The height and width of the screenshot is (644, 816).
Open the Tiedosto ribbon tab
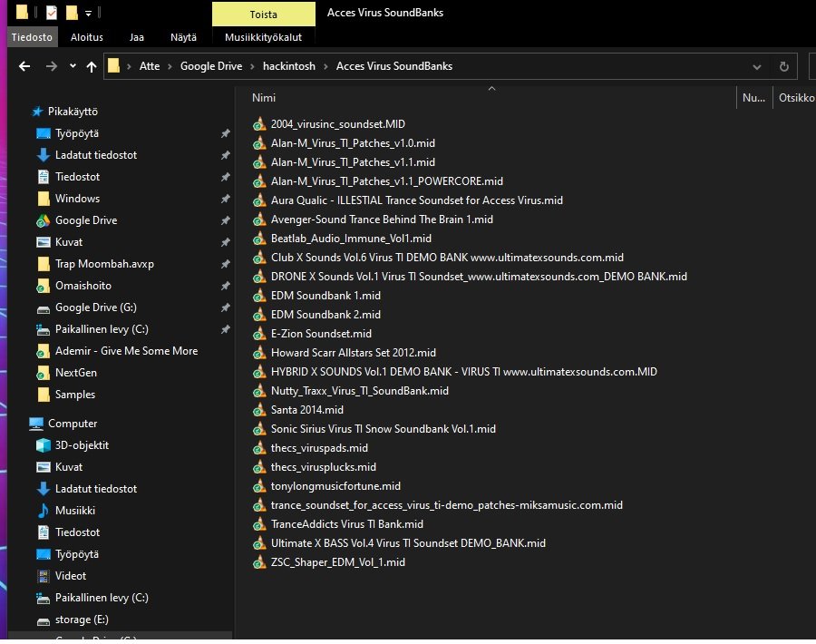(x=32, y=37)
